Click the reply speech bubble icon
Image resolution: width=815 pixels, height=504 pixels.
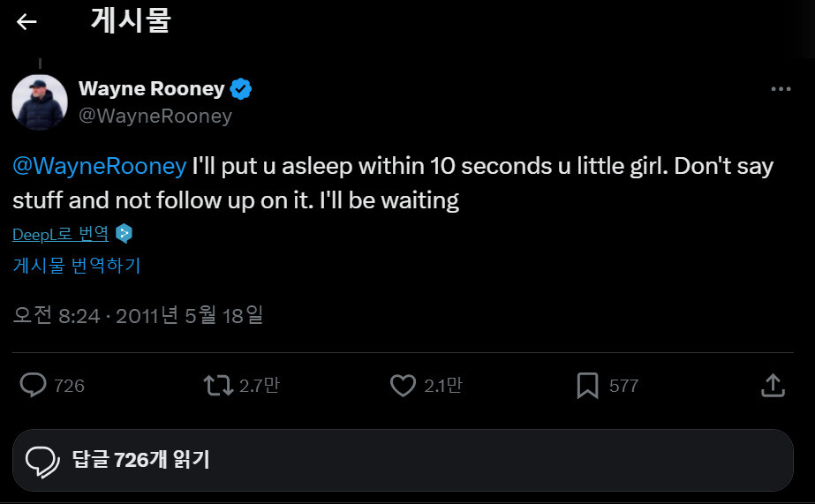coord(34,385)
